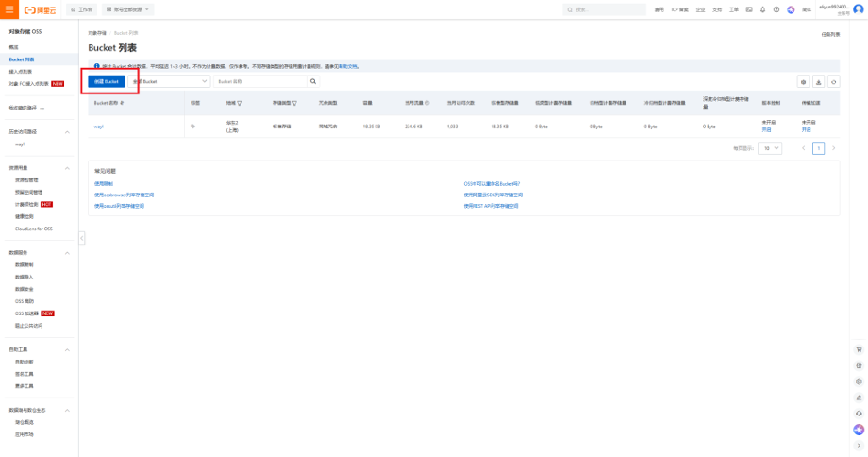This screenshot has height=457, width=868.
Task: Open 资源包管理 in the sidebar
Action: (26, 179)
